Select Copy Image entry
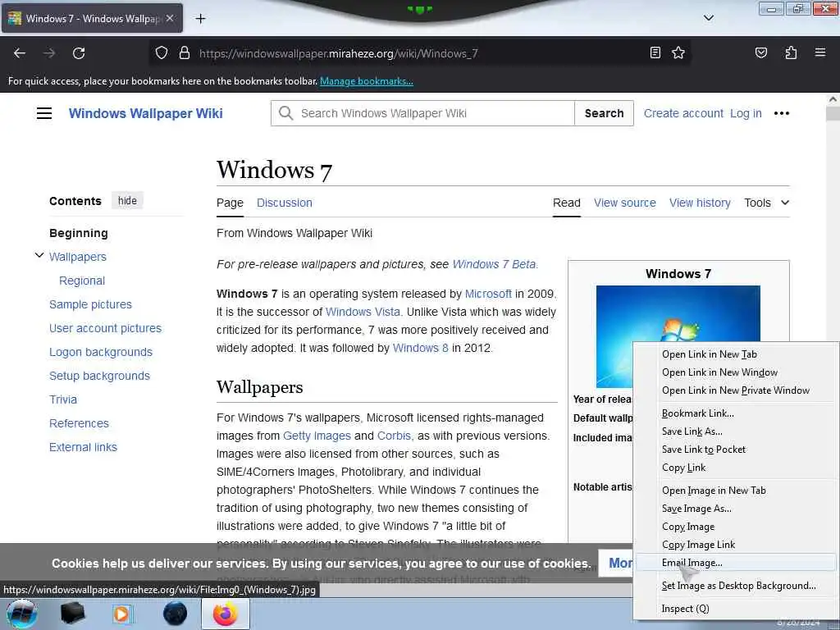 point(688,527)
